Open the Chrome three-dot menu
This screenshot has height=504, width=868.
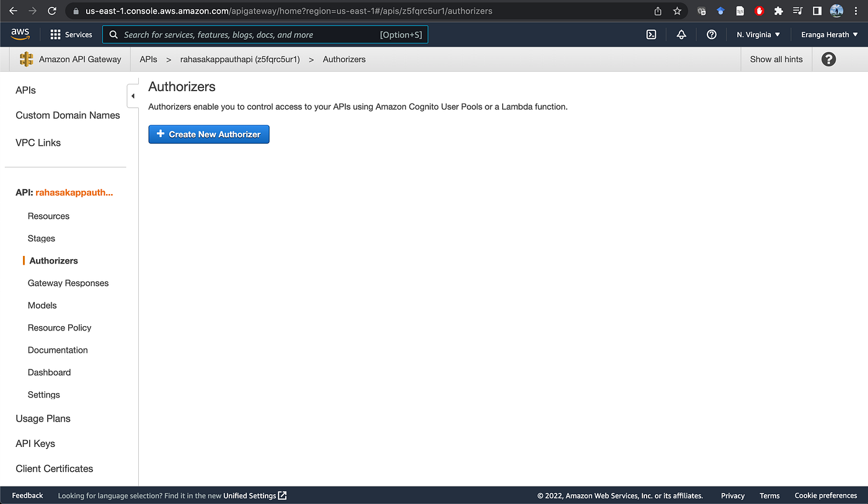pos(856,11)
